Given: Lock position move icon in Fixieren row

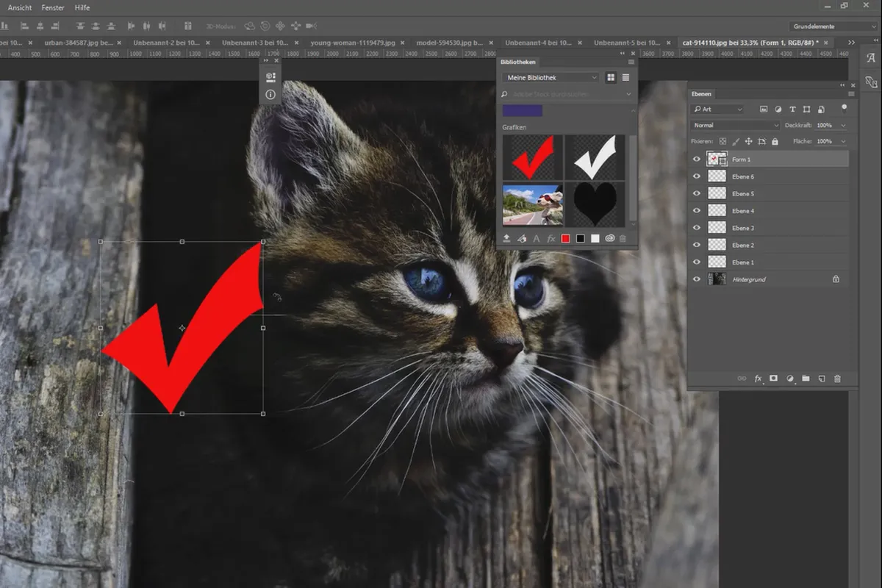Looking at the screenshot, I should 749,141.
